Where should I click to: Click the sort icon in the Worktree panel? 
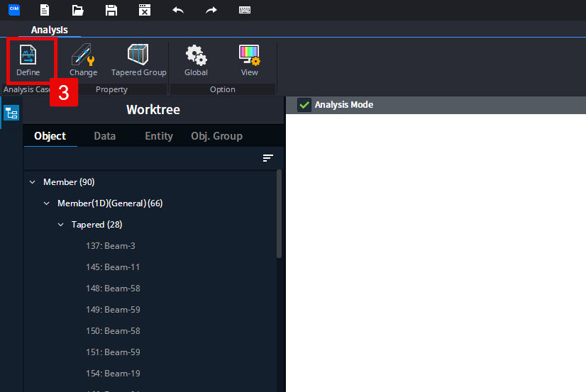(x=268, y=158)
